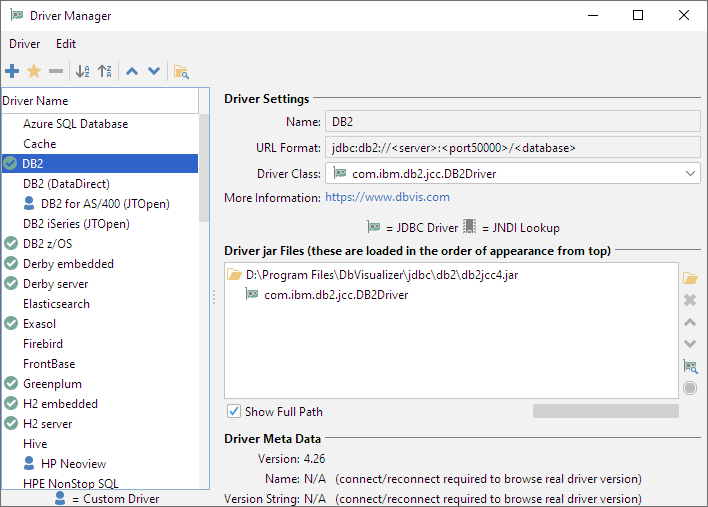Image resolution: width=708 pixels, height=507 pixels.
Task: Move selected driver up with blue arrow
Action: pos(132,71)
